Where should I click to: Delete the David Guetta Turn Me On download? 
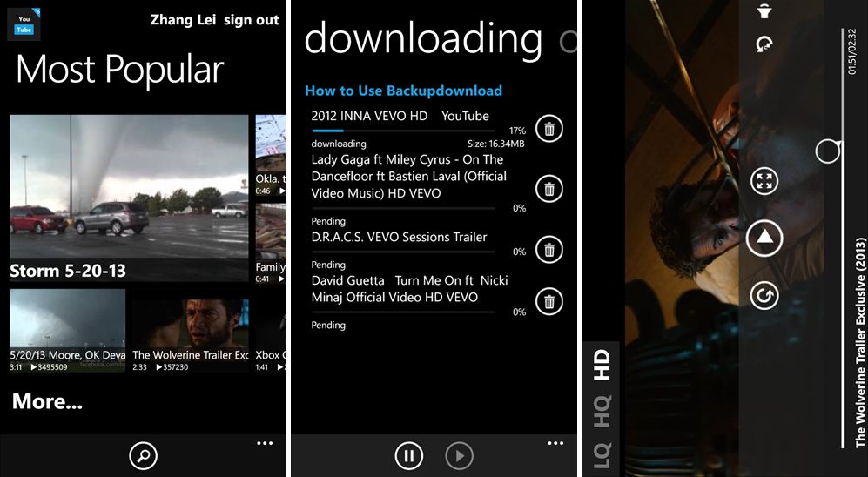coord(549,301)
